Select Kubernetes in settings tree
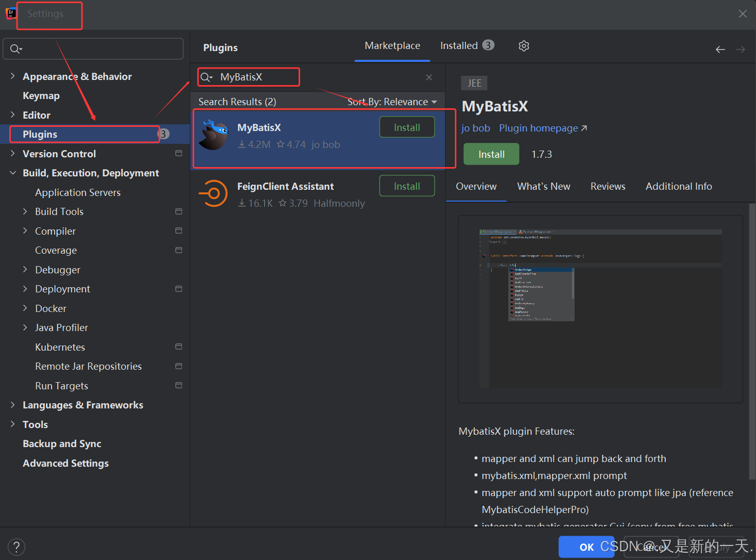 [x=60, y=347]
